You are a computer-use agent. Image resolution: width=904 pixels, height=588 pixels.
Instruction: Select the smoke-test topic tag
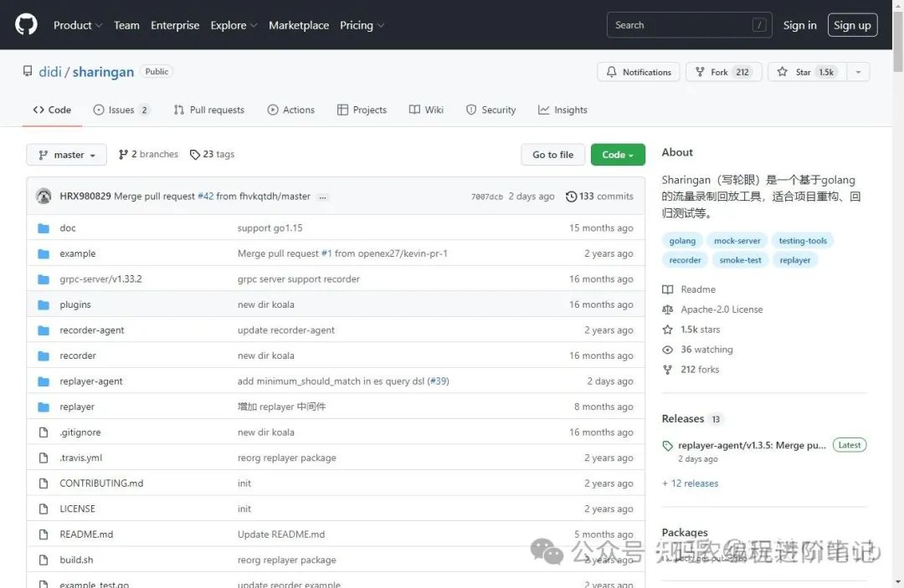pyautogui.click(x=740, y=260)
